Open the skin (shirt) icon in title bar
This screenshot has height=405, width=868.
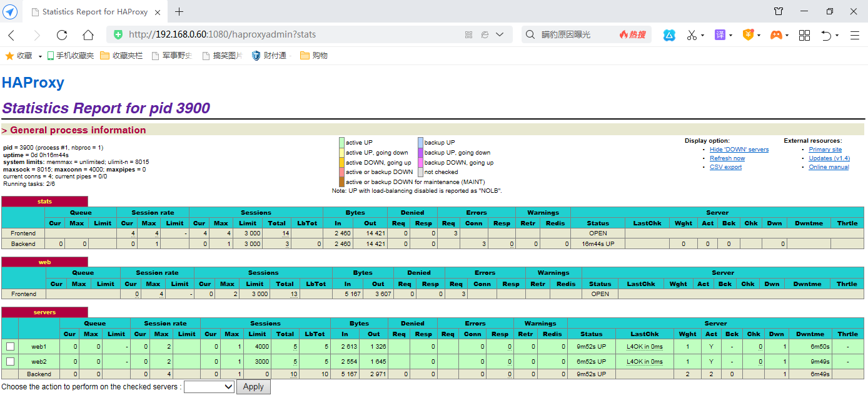coord(779,11)
